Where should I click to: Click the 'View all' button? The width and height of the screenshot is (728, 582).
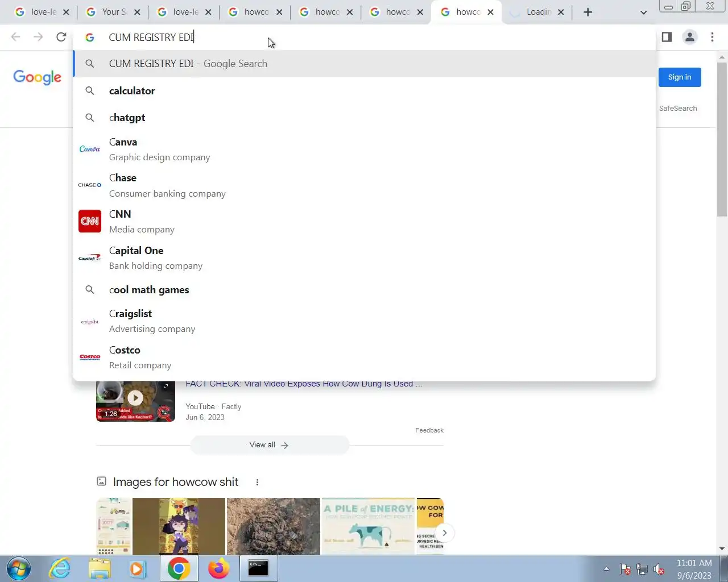coord(270,445)
